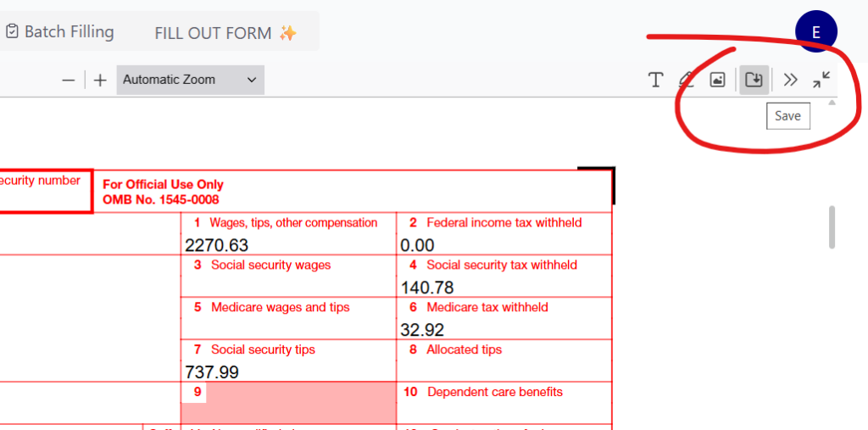868x430 pixels.
Task: Open the double-chevron more tools menu
Action: click(790, 80)
